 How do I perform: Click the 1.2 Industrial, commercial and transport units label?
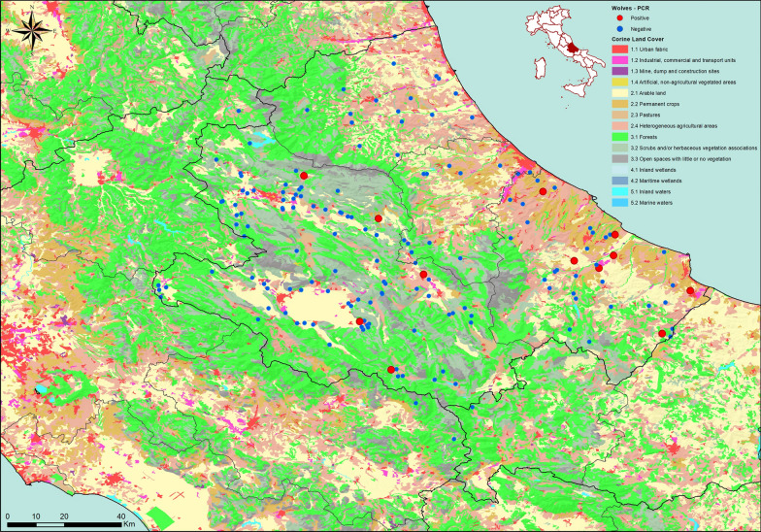683,60
